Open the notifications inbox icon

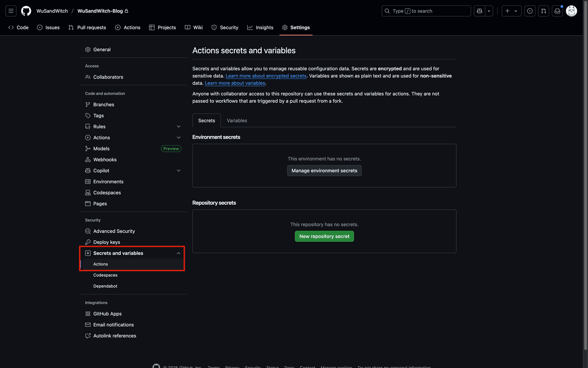point(557,11)
